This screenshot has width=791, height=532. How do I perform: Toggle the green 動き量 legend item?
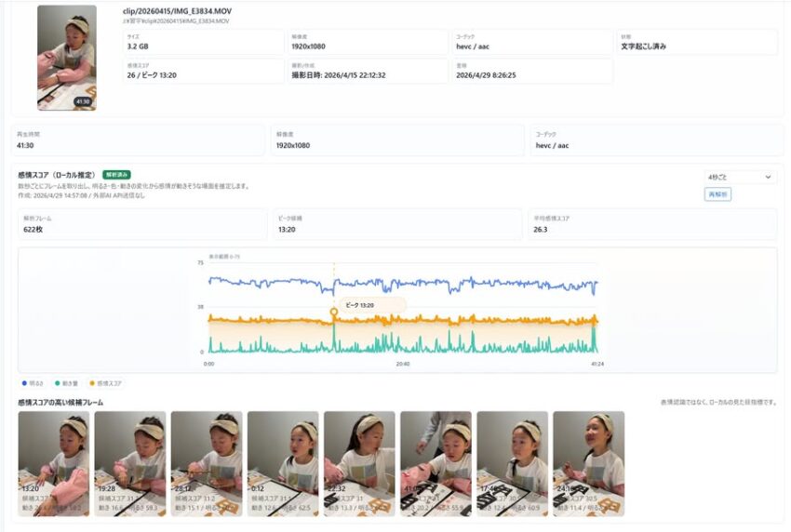tap(66, 383)
